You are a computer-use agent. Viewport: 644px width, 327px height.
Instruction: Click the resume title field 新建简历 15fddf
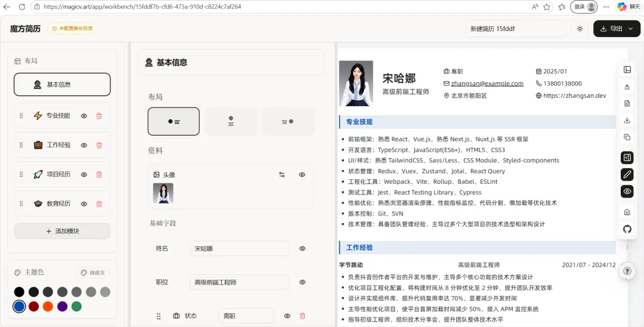[x=516, y=29]
